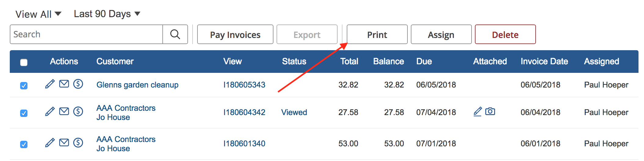This screenshot has width=644, height=161.
Task: Click the search magnifier icon
Action: click(x=175, y=34)
